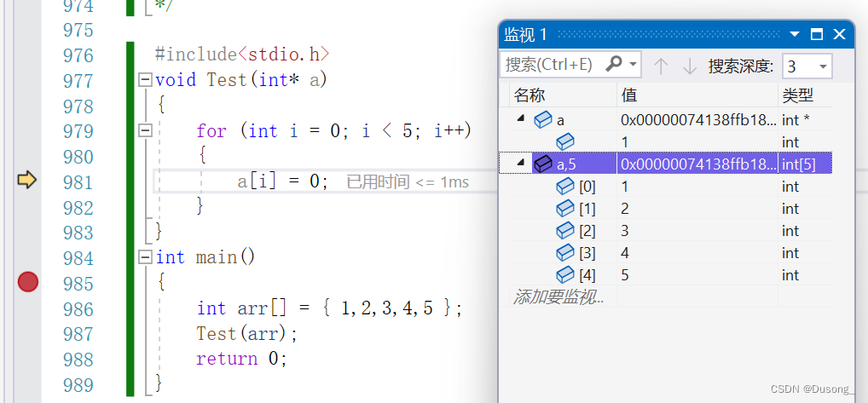Image resolution: width=868 pixels, height=403 pixels.
Task: Click the 搜索深度 label
Action: [741, 66]
